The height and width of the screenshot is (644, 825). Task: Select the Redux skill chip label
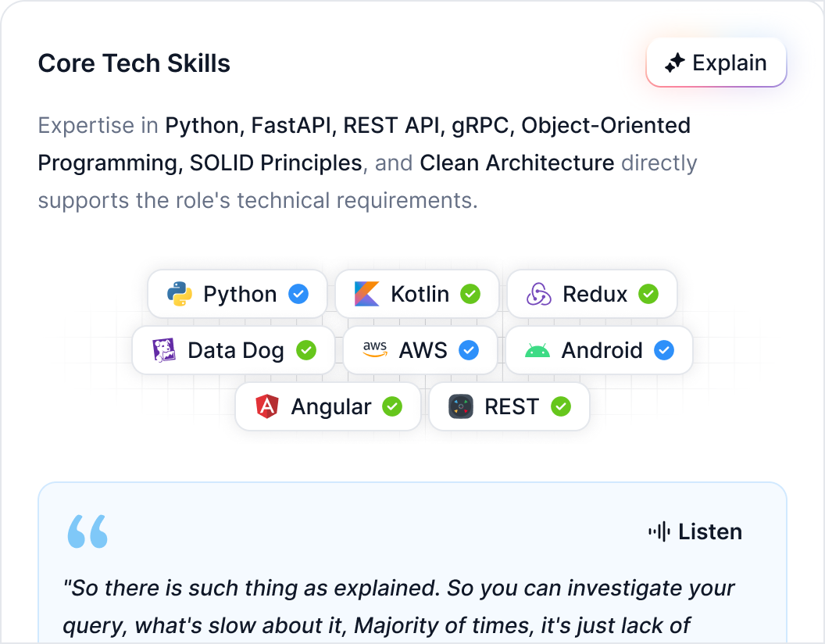[595, 294]
